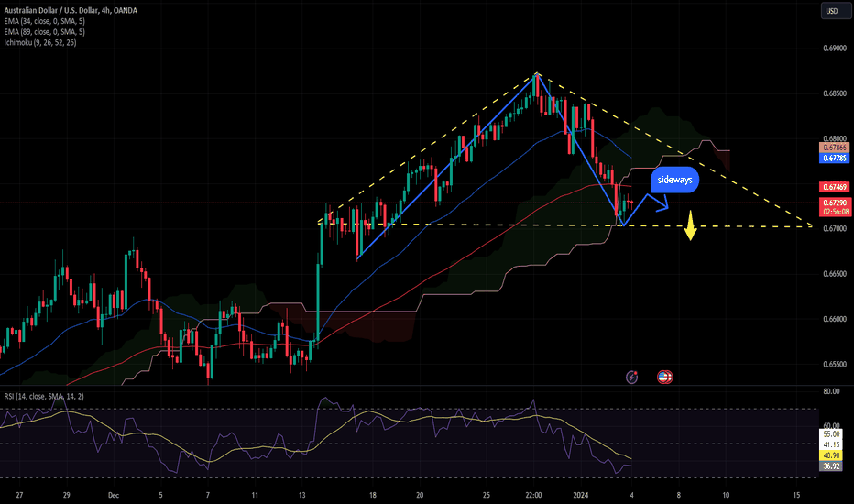Click the 60.00 RSI axis label

tap(831, 425)
